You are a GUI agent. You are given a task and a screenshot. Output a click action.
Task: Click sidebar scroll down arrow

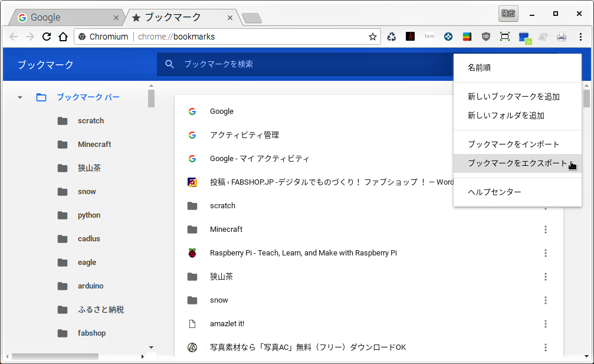151,347
